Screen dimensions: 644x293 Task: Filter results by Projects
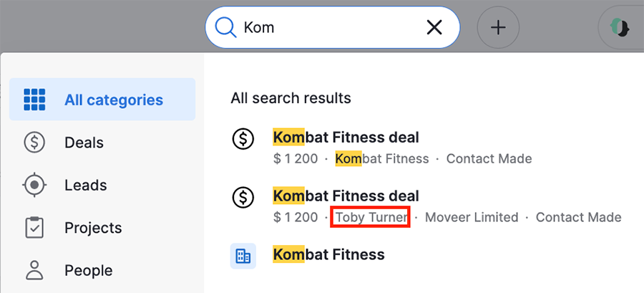(102, 228)
